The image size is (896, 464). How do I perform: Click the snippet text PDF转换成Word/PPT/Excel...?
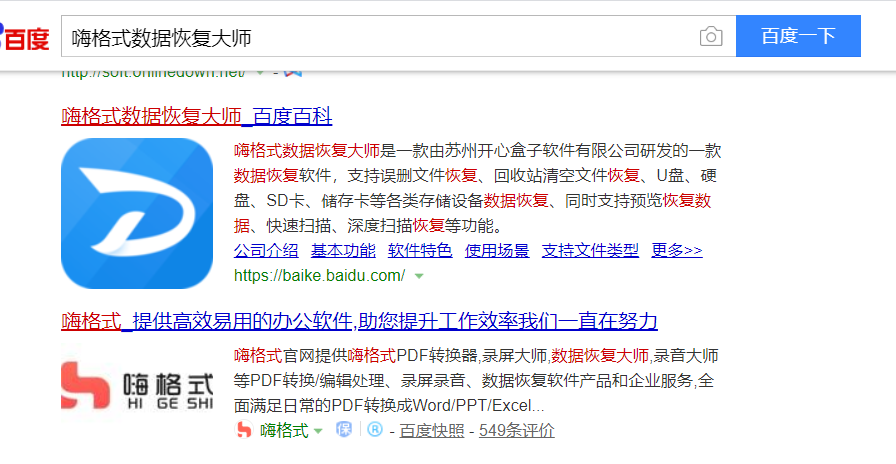tap(431, 406)
